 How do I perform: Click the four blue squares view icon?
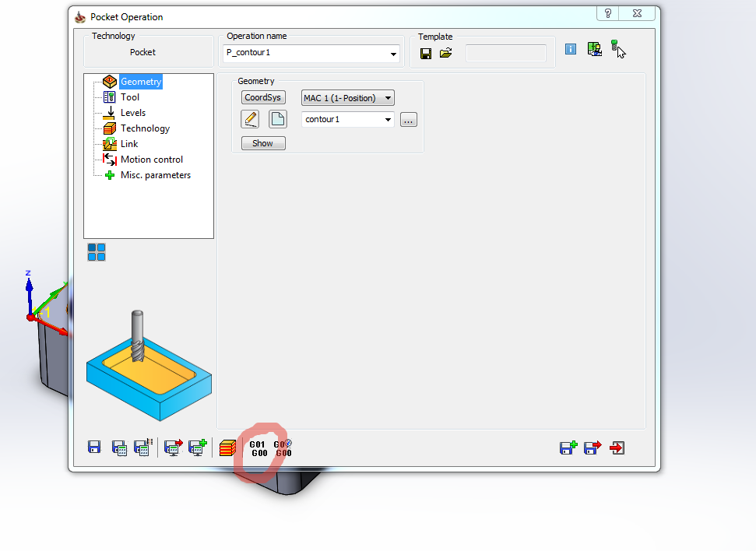97,252
